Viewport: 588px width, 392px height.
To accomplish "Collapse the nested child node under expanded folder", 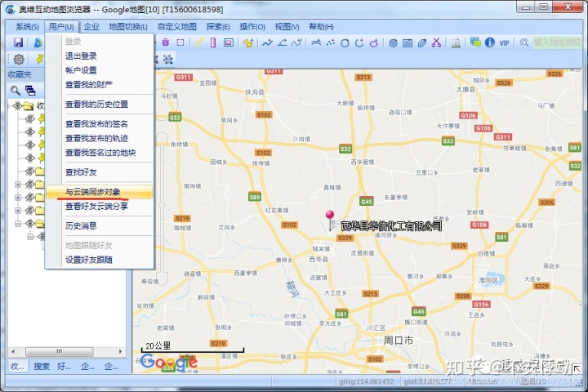I will [x=30, y=236].
